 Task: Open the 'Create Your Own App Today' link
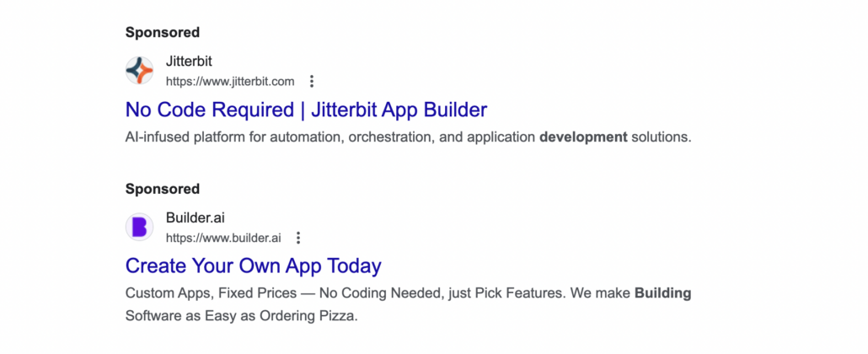(253, 265)
